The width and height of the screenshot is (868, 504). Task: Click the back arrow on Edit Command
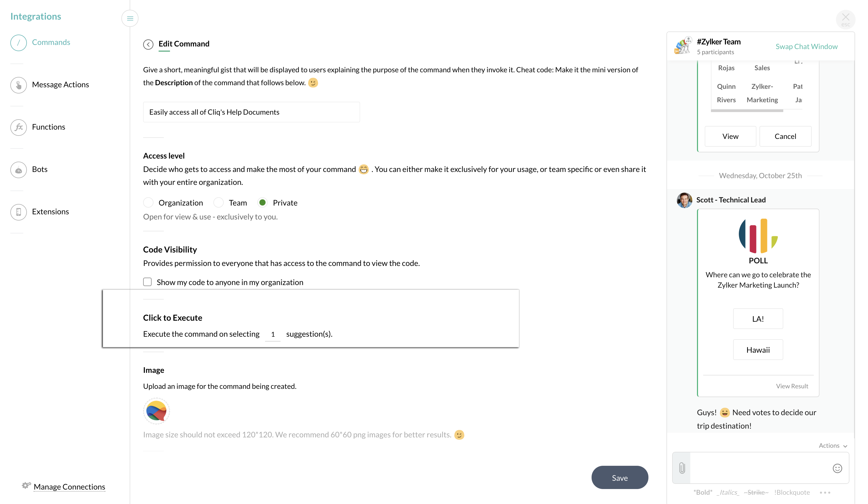[148, 44]
